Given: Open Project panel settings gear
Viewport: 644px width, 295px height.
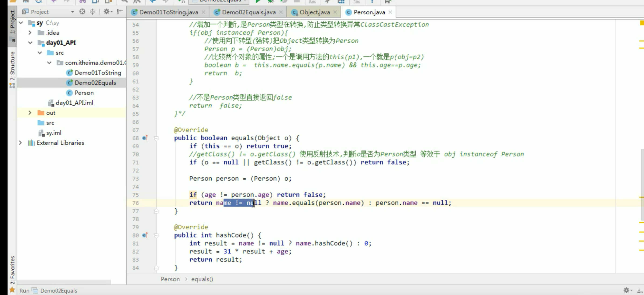Looking at the screenshot, I should click(106, 12).
